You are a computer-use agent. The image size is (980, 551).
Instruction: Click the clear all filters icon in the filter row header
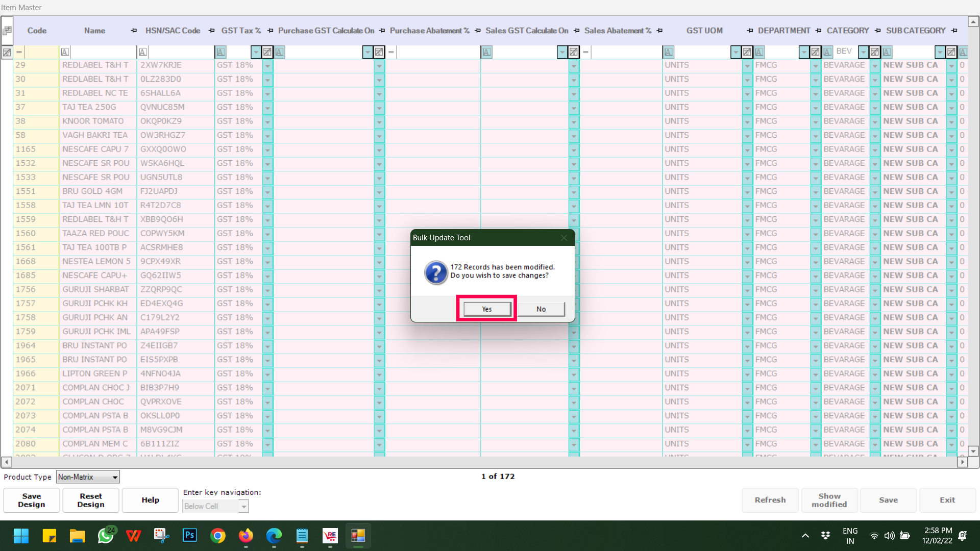click(x=7, y=52)
